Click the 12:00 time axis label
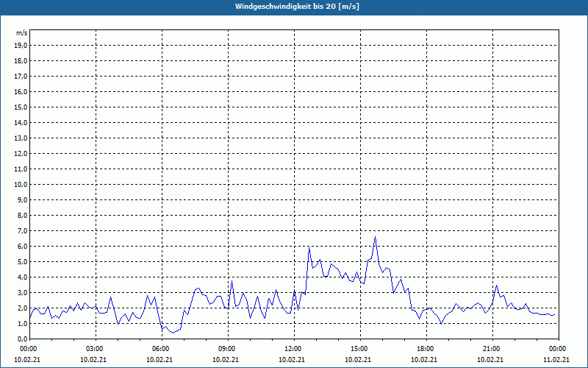Screen dimensions: 588x368 tap(293, 349)
